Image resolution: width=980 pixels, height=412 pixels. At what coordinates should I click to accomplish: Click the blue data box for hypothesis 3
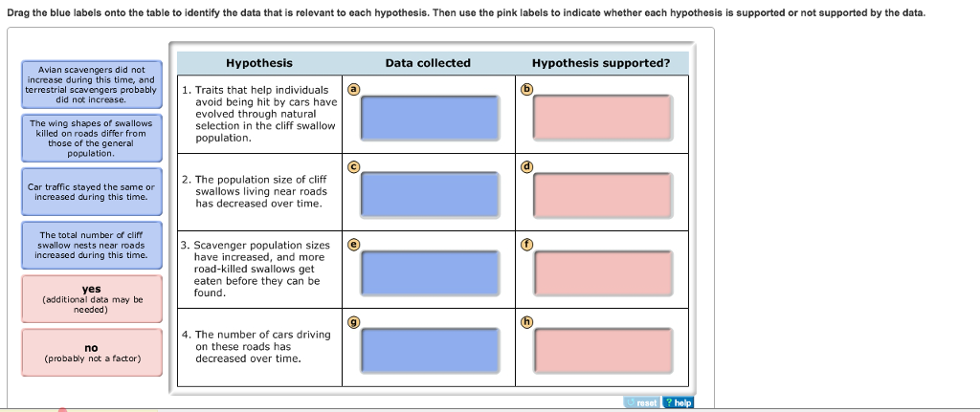[x=430, y=272]
